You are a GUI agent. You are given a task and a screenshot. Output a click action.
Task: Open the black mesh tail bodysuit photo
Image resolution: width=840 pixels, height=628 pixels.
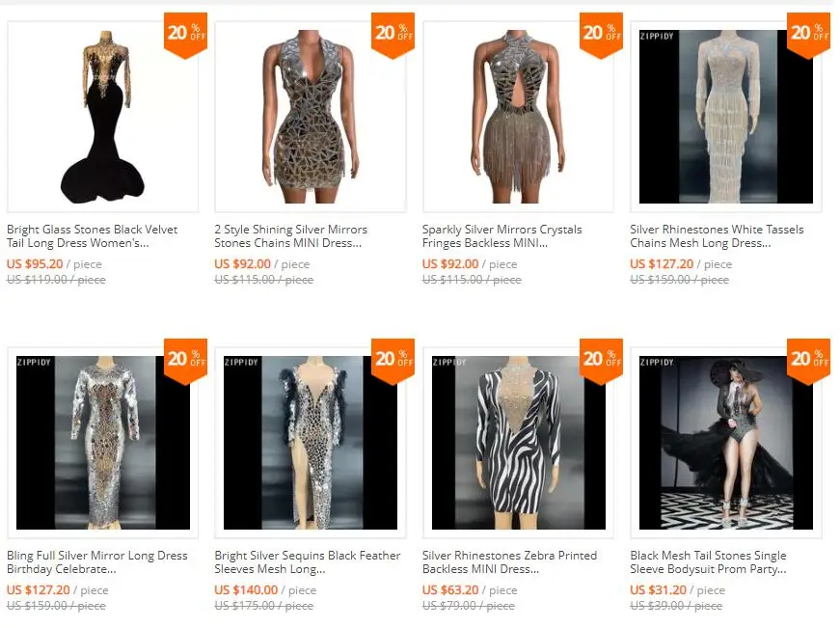tap(726, 443)
